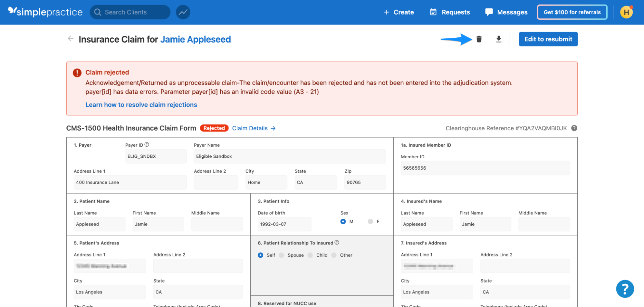Click the Search Clients field

pyautogui.click(x=130, y=12)
